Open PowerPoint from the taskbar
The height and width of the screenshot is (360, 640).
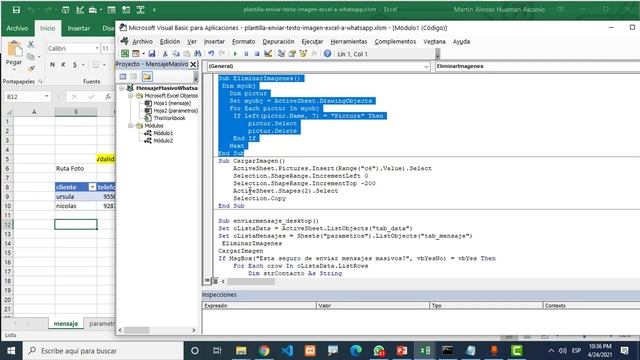click(402, 351)
